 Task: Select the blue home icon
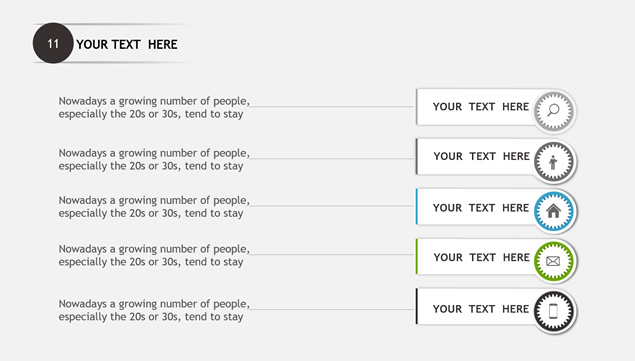pyautogui.click(x=553, y=211)
